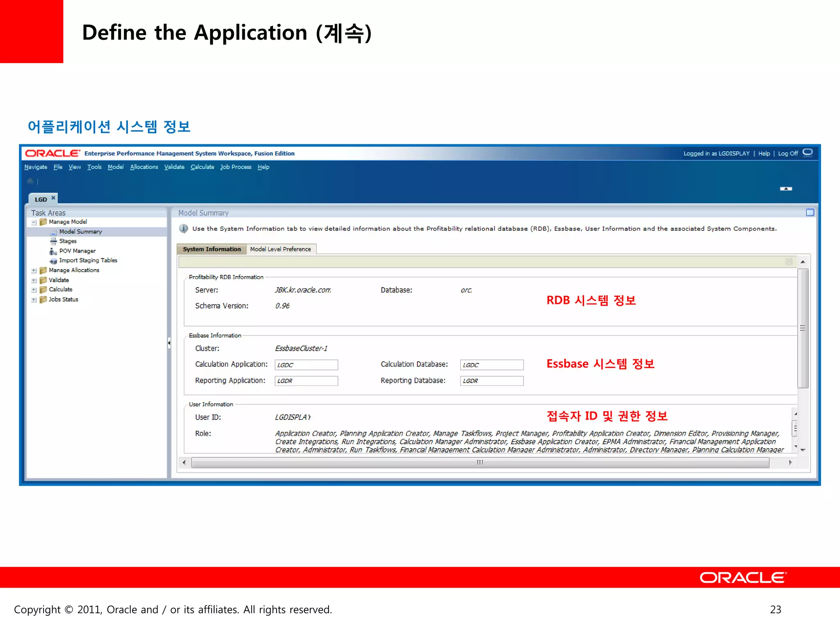Click the horizontal scrollbar right arrow
Viewport: 840px width, 630px height.
click(790, 463)
